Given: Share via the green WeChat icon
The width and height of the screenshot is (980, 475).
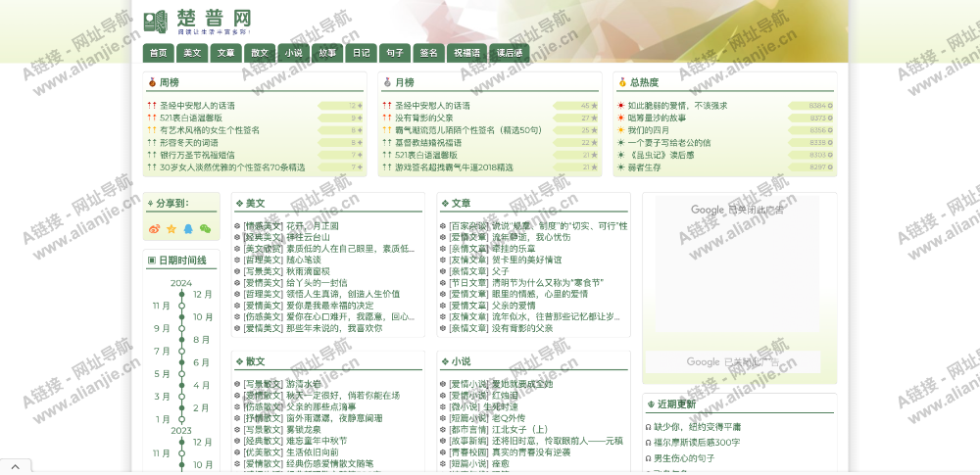Looking at the screenshot, I should point(205,229).
